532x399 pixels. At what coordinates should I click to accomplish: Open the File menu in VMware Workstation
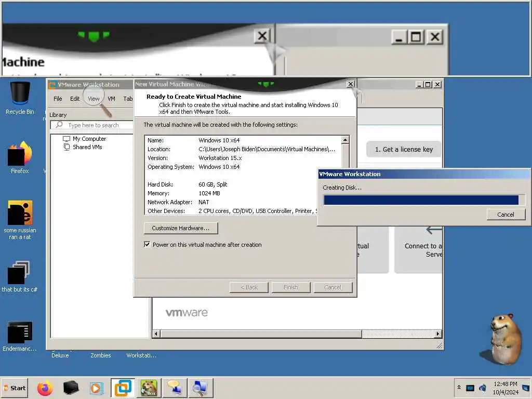58,99
